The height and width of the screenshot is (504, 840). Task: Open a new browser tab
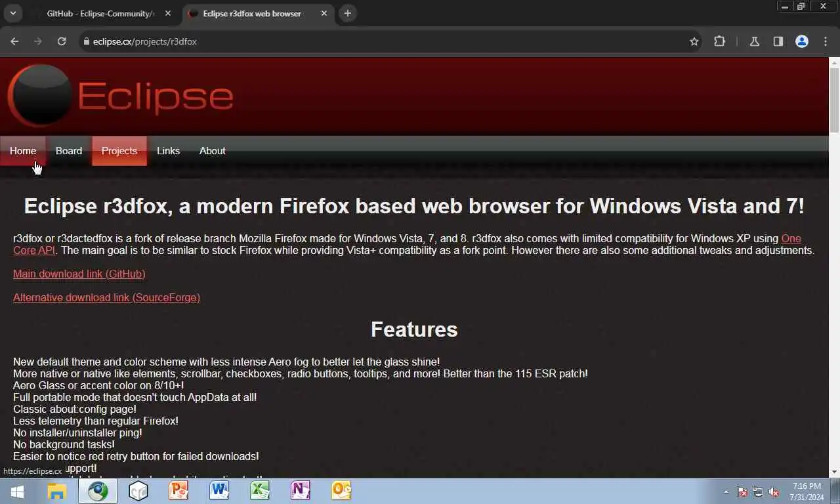(x=348, y=13)
